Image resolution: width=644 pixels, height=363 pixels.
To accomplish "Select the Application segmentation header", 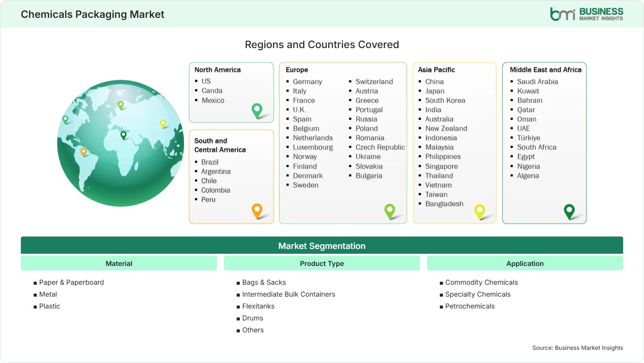I will (525, 263).
